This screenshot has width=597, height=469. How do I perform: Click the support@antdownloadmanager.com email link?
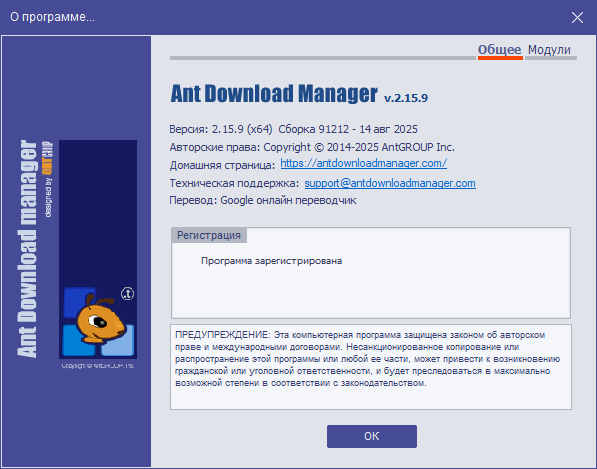pos(390,183)
